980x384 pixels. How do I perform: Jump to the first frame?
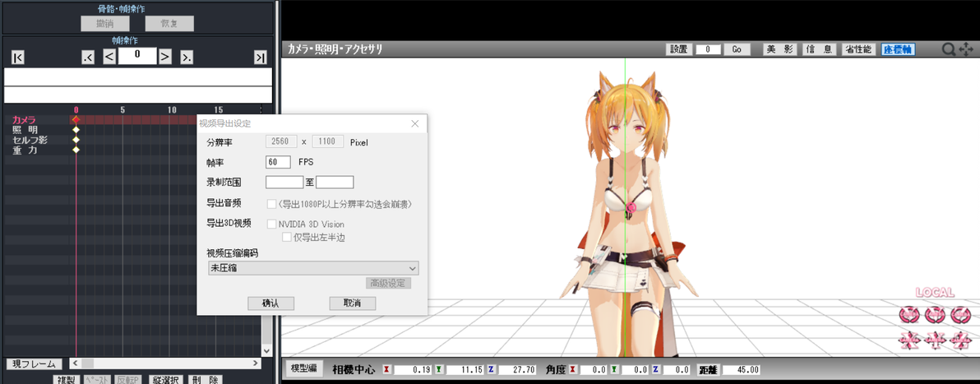18,58
